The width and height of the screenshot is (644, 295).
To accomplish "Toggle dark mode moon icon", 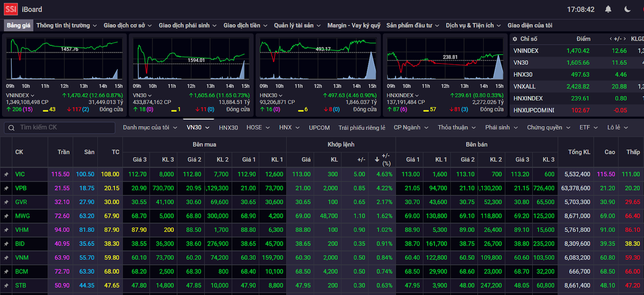I will point(627,9).
